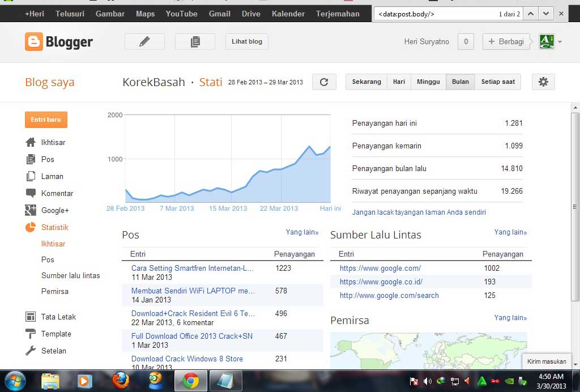This screenshot has height=392, width=580.
Task: Go to previous find result arrow
Action: pos(530,14)
